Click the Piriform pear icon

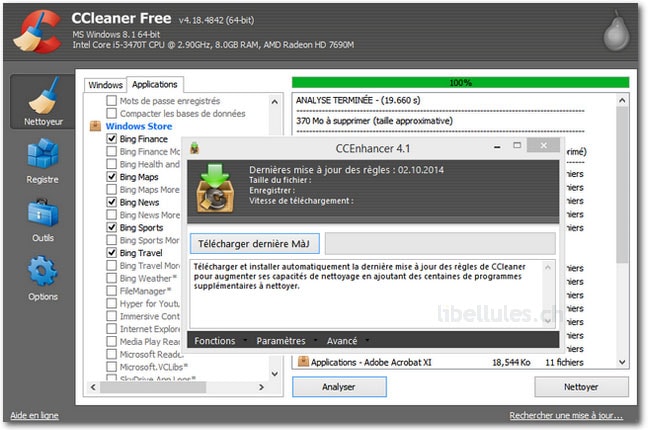point(616,32)
